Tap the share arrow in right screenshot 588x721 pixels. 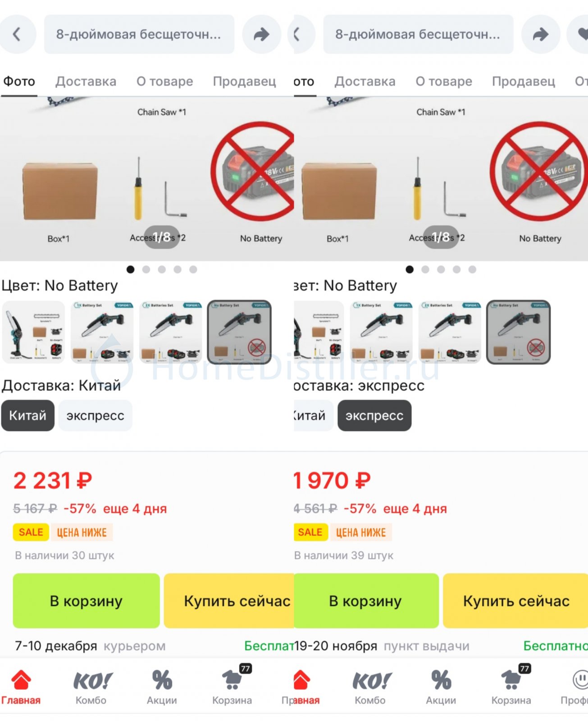[541, 34]
